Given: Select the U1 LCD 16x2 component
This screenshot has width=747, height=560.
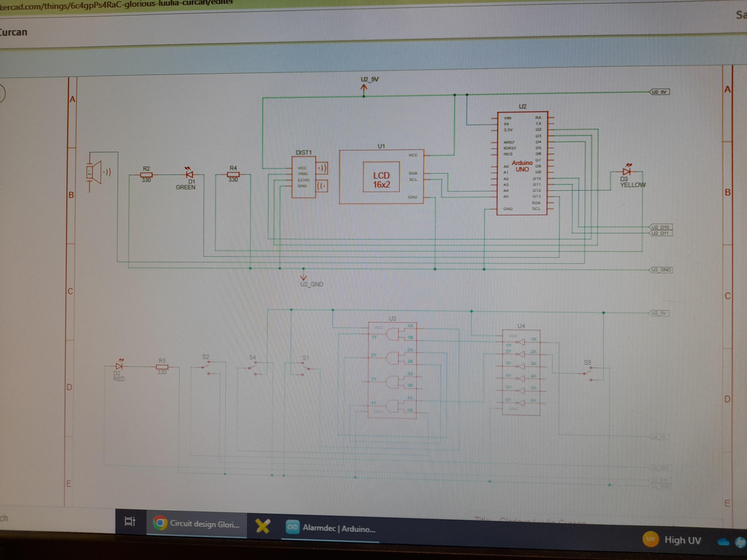Looking at the screenshot, I should tap(381, 177).
